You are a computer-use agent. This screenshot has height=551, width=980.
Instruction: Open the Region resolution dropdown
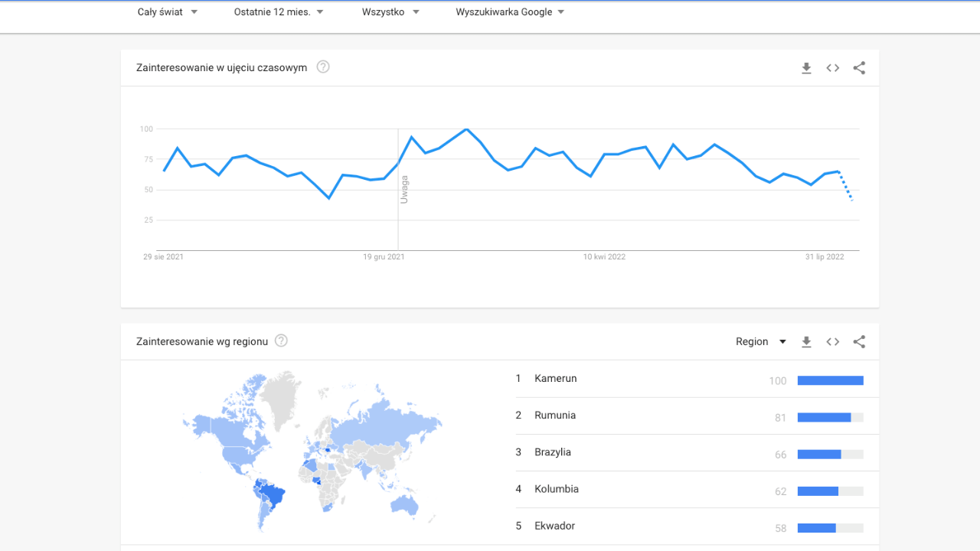pyautogui.click(x=760, y=341)
